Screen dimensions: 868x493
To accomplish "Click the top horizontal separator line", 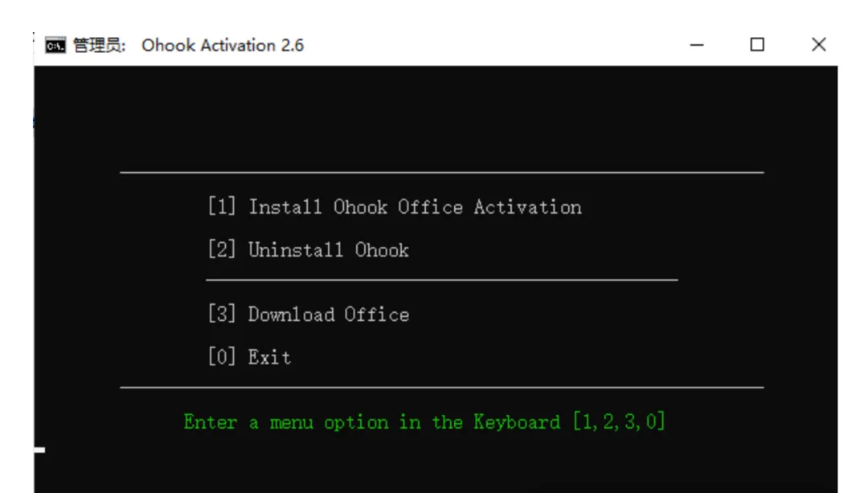I will point(441,172).
